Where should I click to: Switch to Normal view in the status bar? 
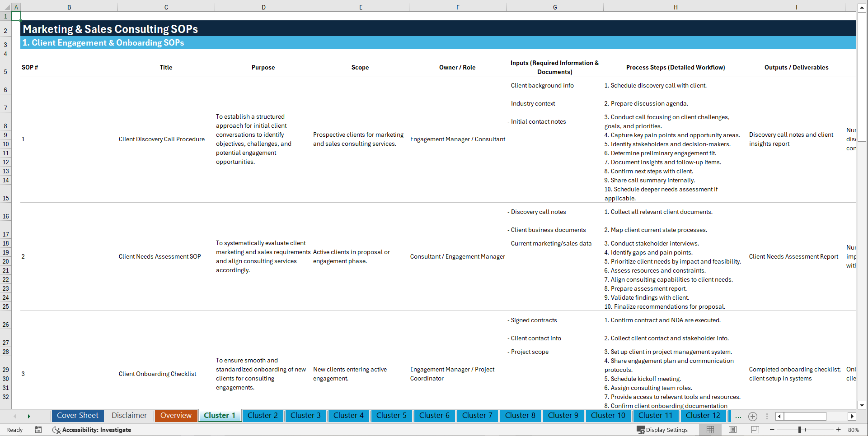click(x=709, y=430)
